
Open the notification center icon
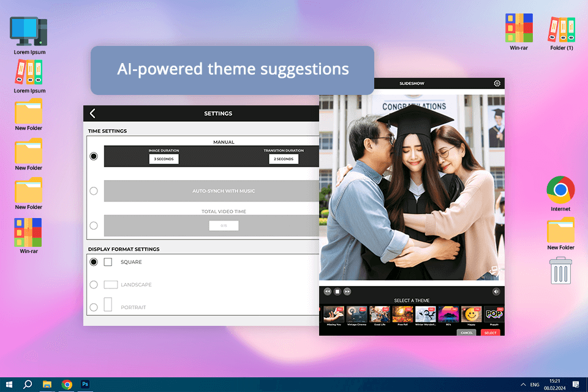point(576,385)
